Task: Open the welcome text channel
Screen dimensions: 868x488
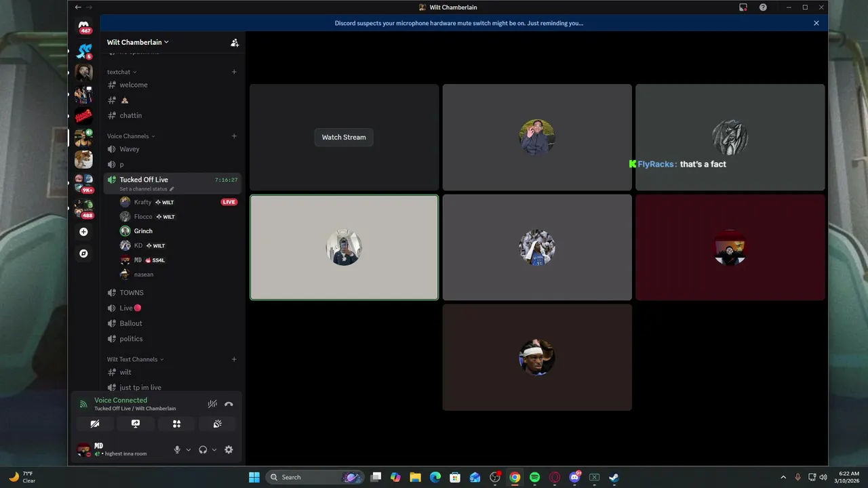Action: pos(172,85)
